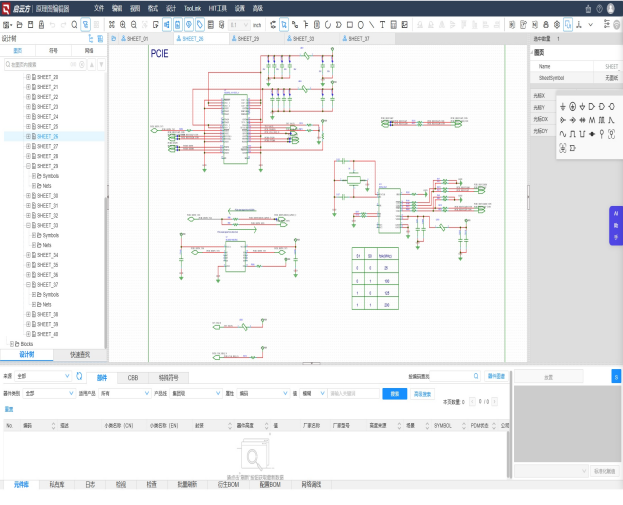Image resolution: width=623 pixels, height=505 pixels.
Task: Click the blue search button
Action: coord(394,394)
